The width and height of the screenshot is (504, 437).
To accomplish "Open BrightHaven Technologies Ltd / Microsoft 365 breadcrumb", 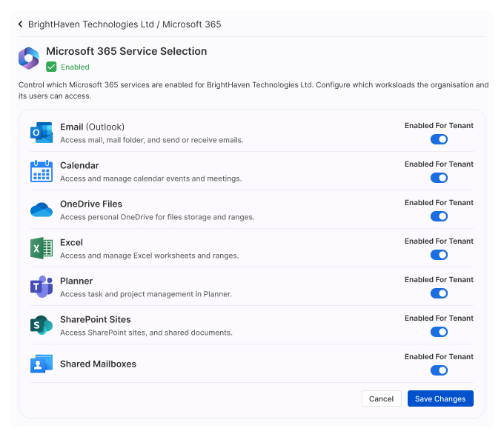I will click(x=125, y=24).
